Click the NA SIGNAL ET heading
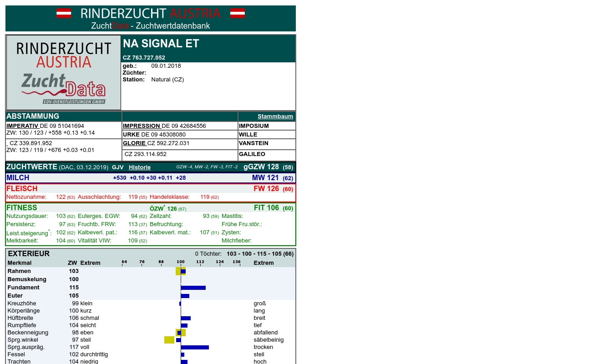Image resolution: width=608 pixels, height=364 pixels. coord(161,44)
